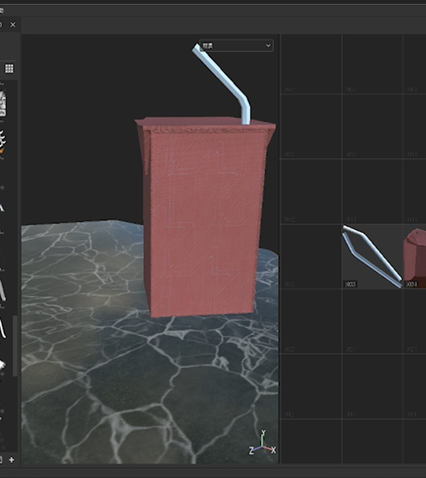Select the red cup thumbnail in slot grid
The image size is (426, 478).
(x=415, y=256)
